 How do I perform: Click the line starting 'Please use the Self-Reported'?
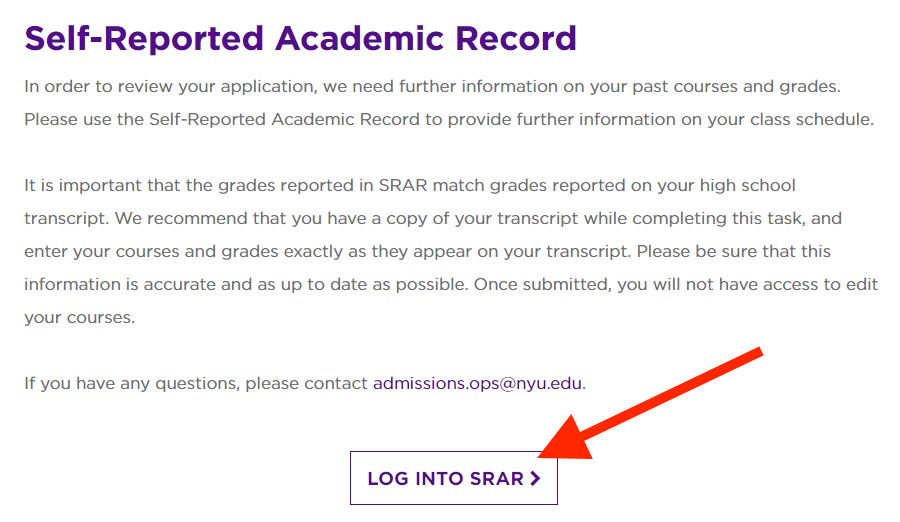click(x=449, y=119)
